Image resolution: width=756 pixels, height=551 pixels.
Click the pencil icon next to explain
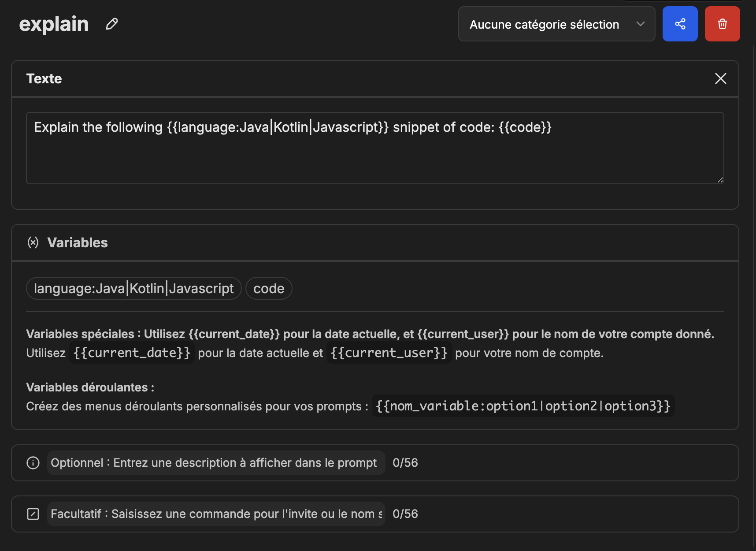point(112,24)
